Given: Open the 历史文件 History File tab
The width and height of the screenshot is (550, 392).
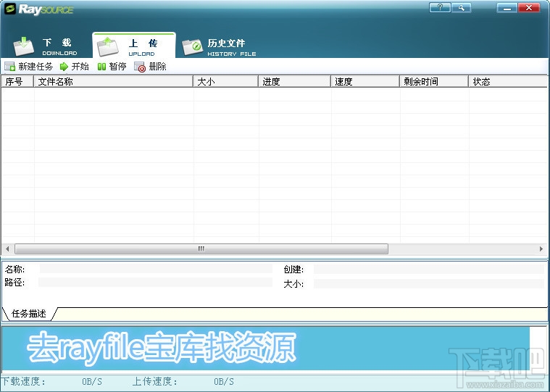Looking at the screenshot, I should point(219,47).
